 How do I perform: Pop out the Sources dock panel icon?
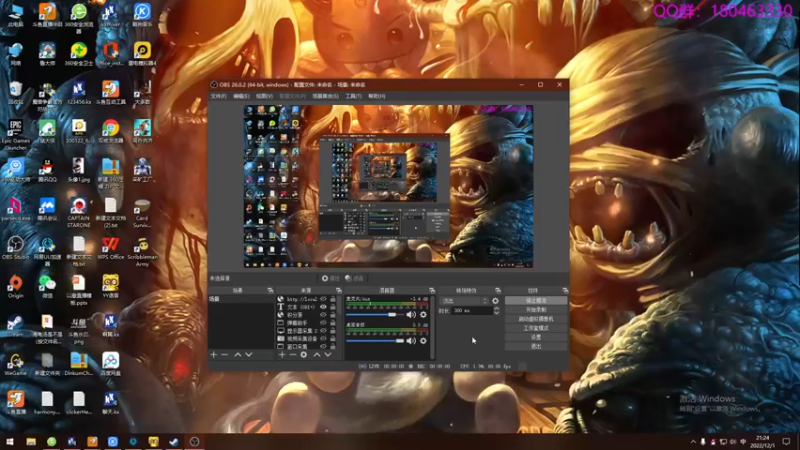tap(338, 290)
